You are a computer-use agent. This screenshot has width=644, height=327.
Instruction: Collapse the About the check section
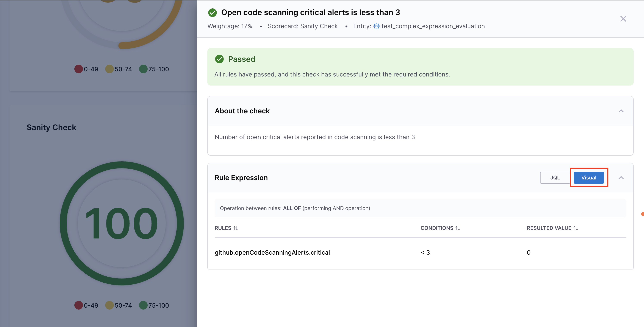pyautogui.click(x=621, y=111)
